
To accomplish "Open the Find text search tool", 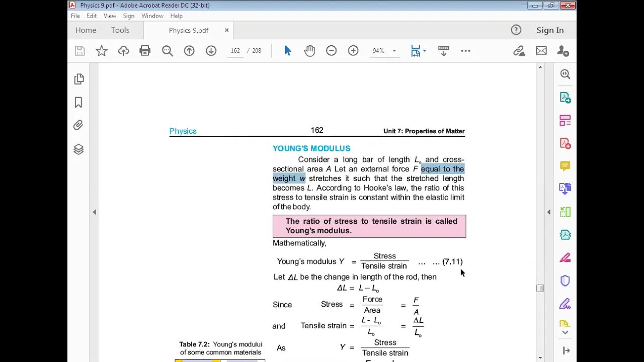I will tap(168, 51).
